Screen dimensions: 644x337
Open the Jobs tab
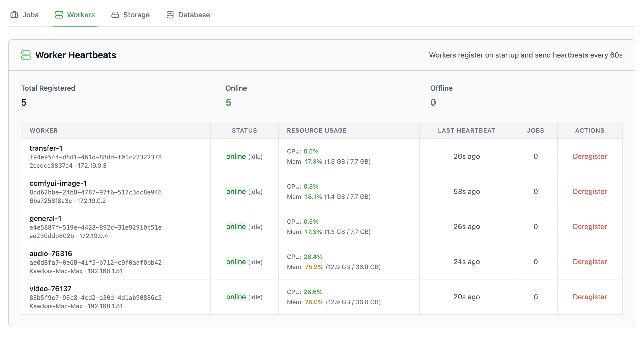[x=30, y=15]
